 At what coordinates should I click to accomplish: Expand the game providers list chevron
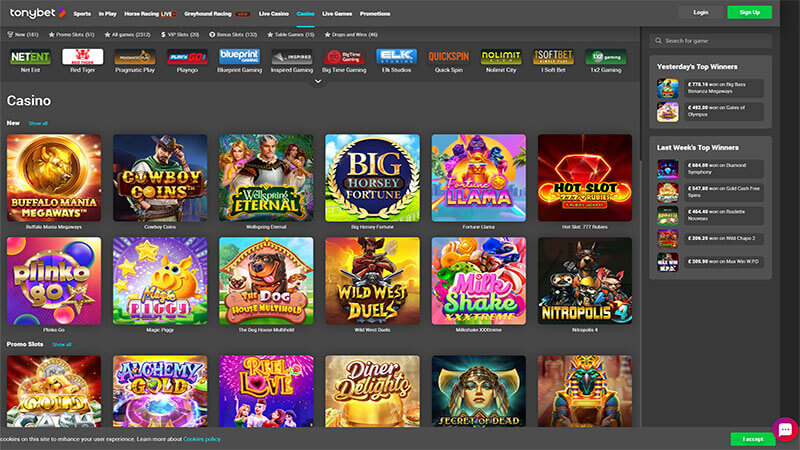point(318,81)
